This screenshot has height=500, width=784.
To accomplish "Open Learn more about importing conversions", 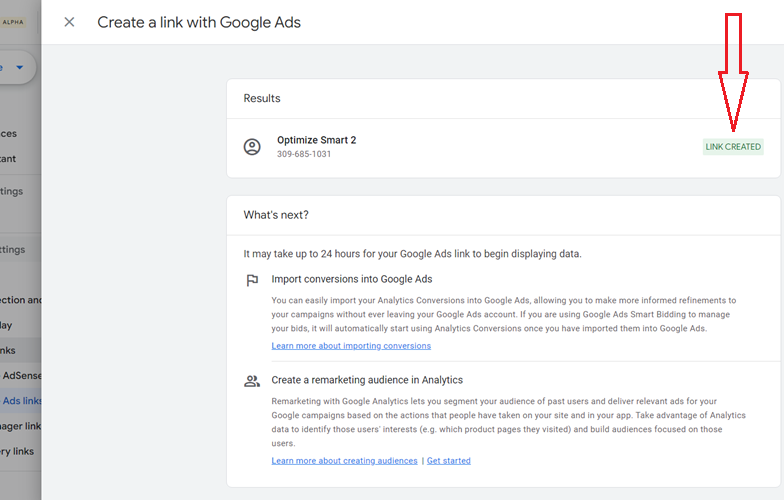I will pos(351,346).
